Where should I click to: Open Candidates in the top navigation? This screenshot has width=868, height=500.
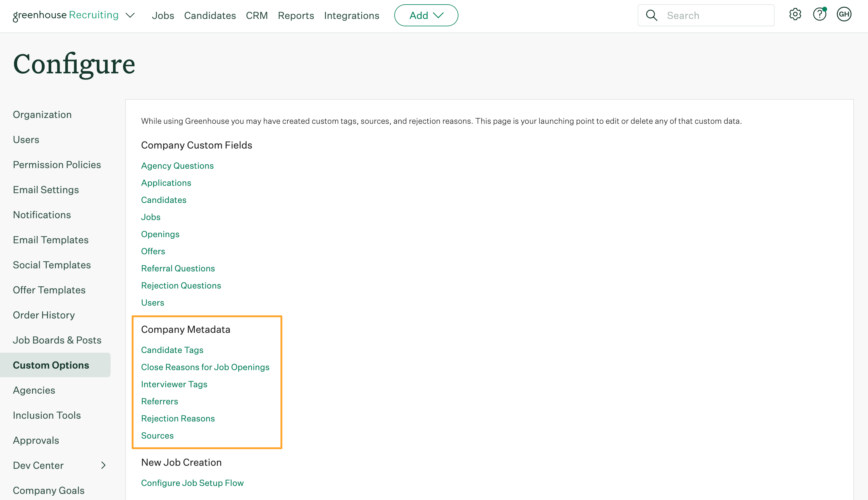[210, 16]
